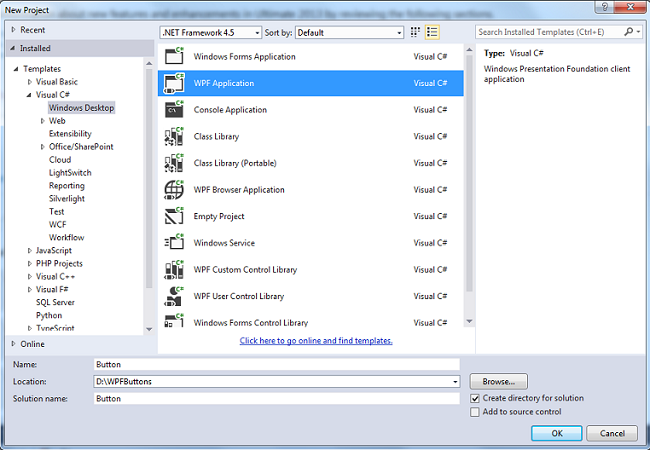Click the WPF Browser Application globe icon
Viewport: 650px width, 450px height.
(x=174, y=190)
